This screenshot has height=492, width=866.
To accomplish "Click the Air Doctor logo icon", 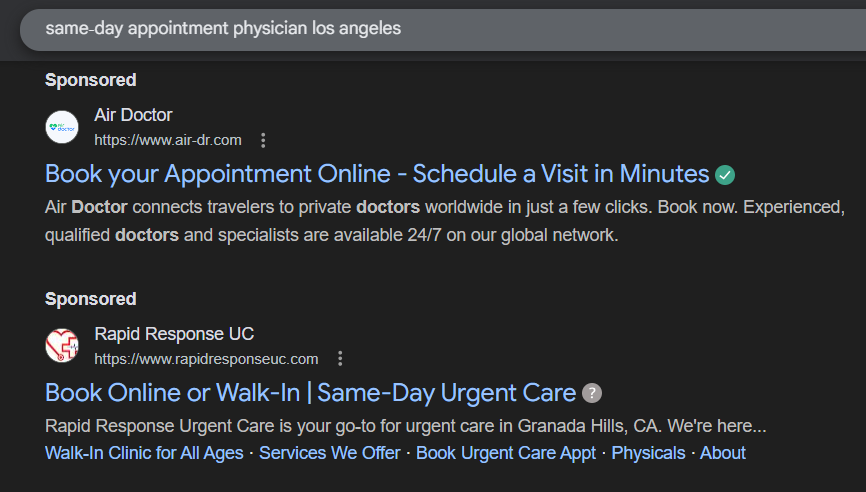I will (x=62, y=127).
